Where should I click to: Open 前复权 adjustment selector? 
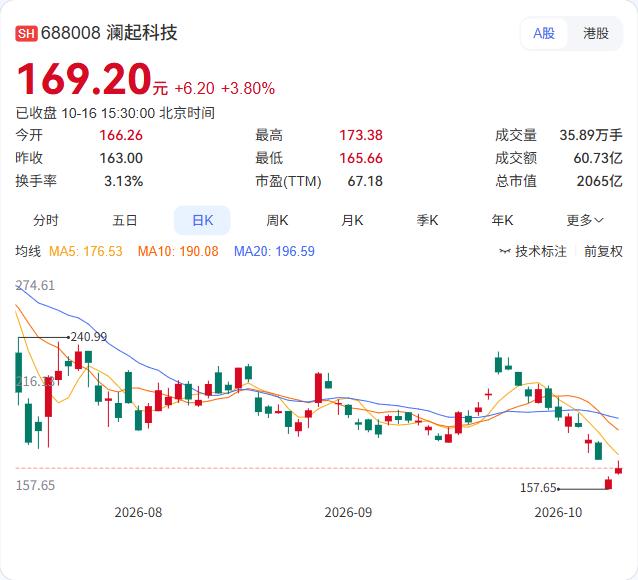pyautogui.click(x=603, y=251)
